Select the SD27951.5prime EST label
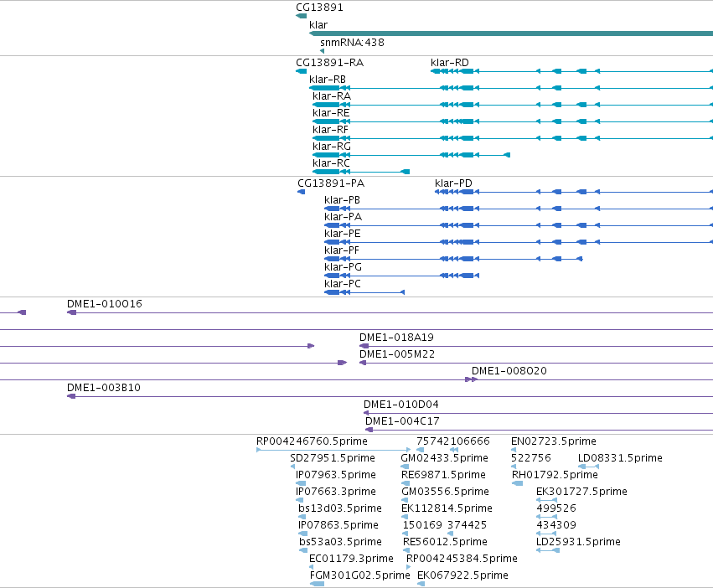This screenshot has width=713, height=588. pyautogui.click(x=333, y=458)
